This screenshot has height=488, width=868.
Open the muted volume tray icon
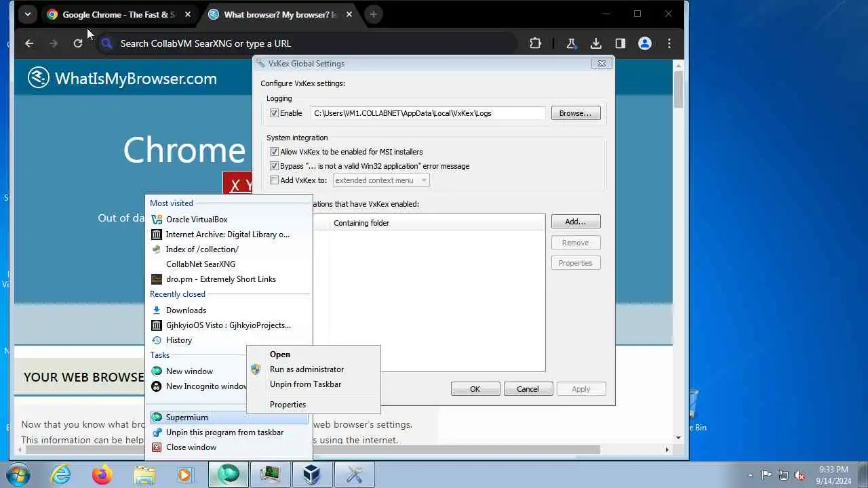[800, 475]
